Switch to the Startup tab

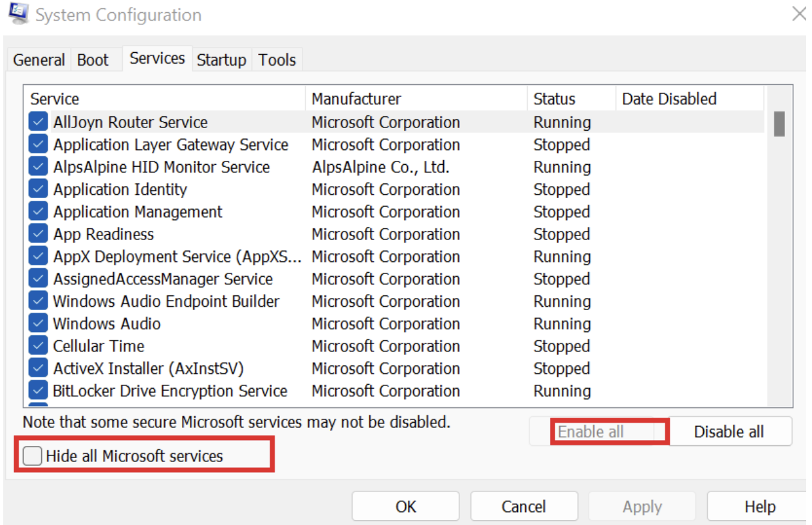tap(221, 59)
